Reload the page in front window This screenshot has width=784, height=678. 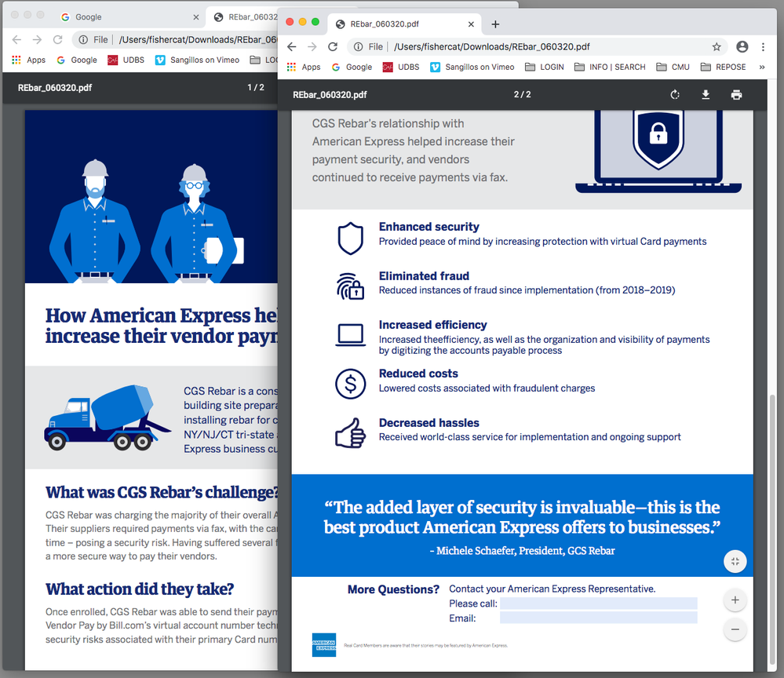click(x=333, y=47)
